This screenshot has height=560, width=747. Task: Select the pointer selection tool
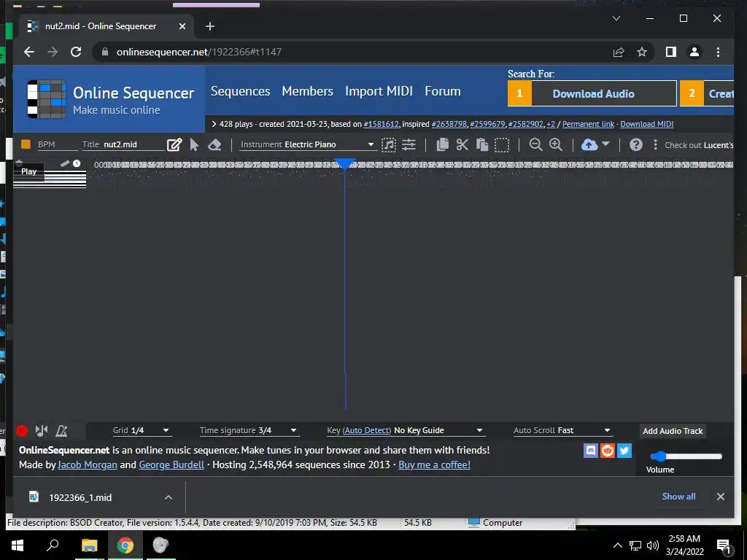194,145
